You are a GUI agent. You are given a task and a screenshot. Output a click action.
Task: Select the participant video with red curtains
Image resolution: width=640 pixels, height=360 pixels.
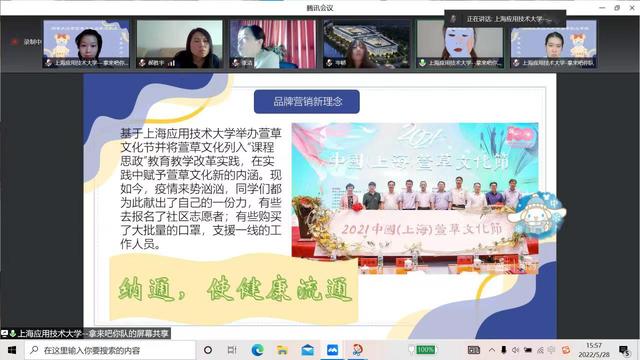coord(273,44)
